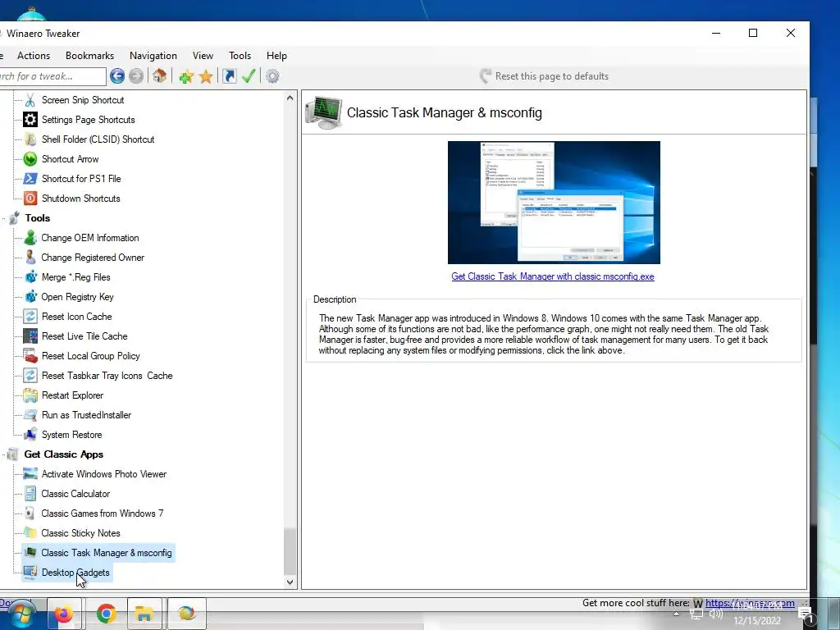Screen dimensions: 840x630
Task: Click Desktop Gadgets icon
Action: tap(30, 573)
